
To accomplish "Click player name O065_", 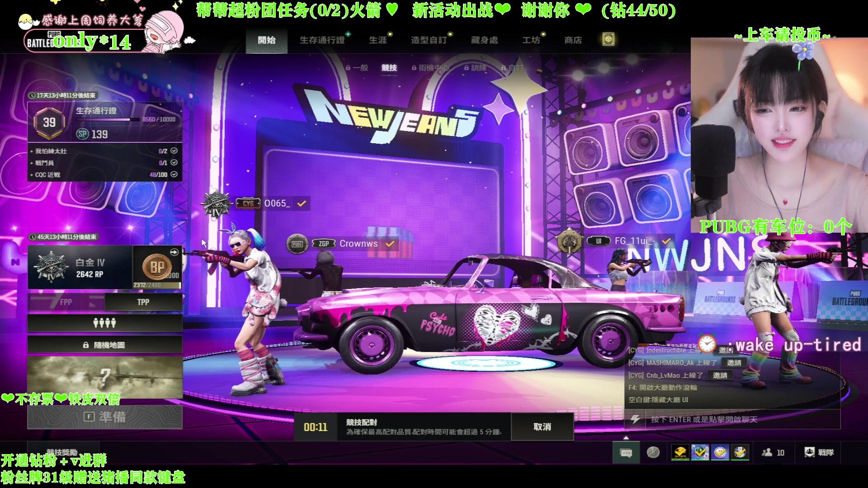I will 277,203.
